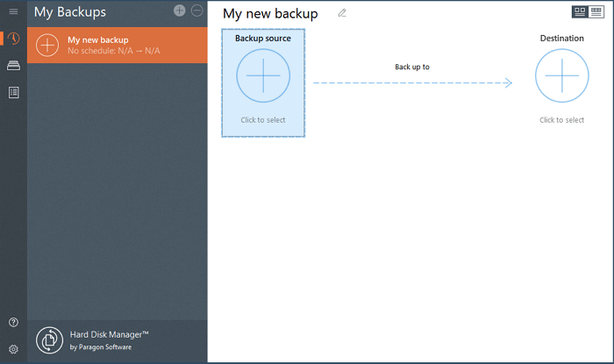Click 'Click to select' under Backup source
This screenshot has width=614, height=364.
[x=263, y=120]
